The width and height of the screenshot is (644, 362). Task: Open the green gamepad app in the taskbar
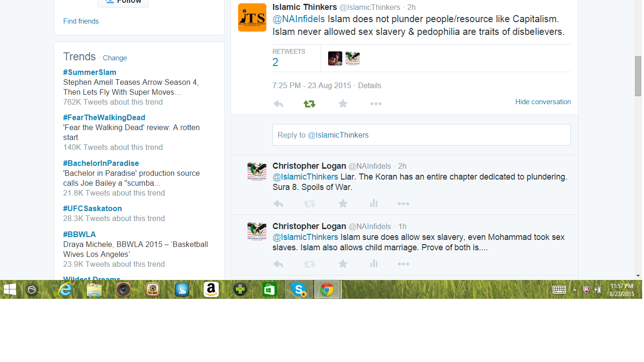point(240,289)
